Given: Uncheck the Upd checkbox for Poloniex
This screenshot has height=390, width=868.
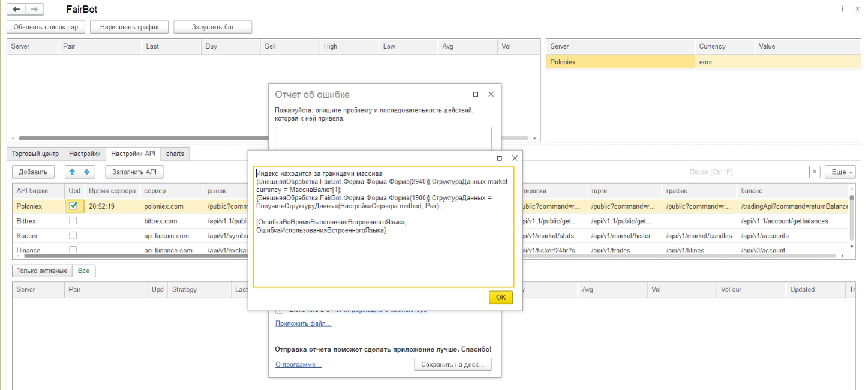Looking at the screenshot, I should point(74,206).
